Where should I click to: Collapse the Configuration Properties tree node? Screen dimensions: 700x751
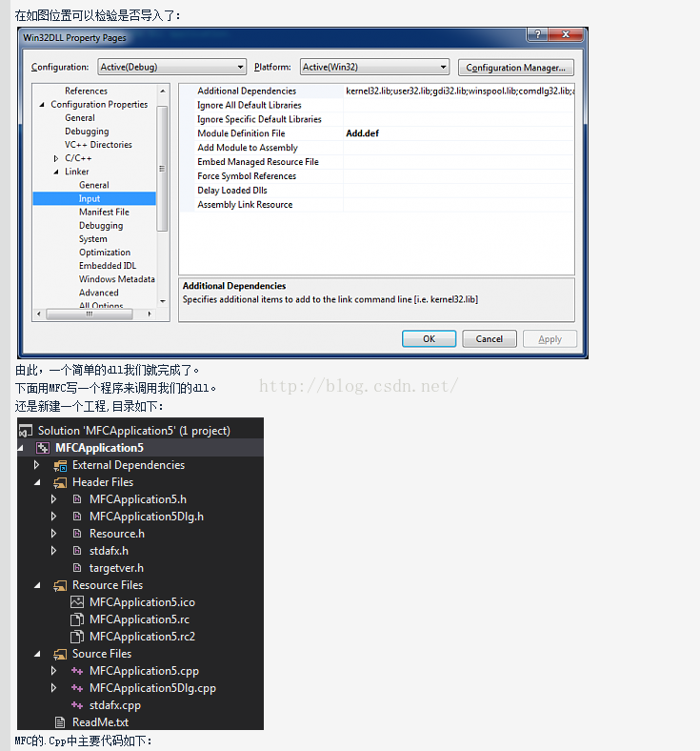[x=42, y=105]
